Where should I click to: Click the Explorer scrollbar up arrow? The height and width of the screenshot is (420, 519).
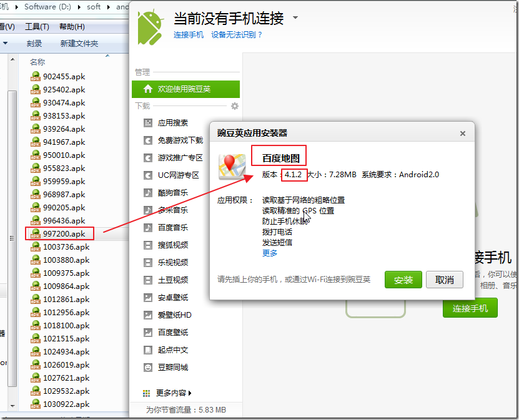[x=12, y=60]
